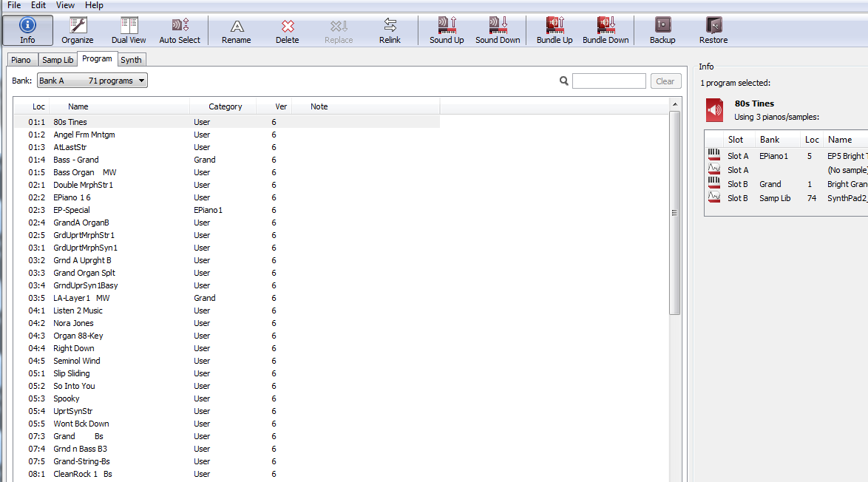Open the View menu

(65, 5)
